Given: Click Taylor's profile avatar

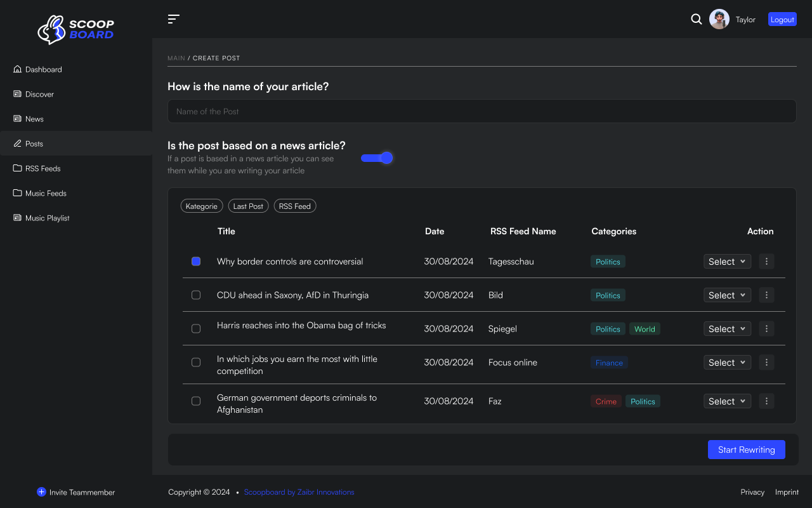Looking at the screenshot, I should (x=719, y=19).
